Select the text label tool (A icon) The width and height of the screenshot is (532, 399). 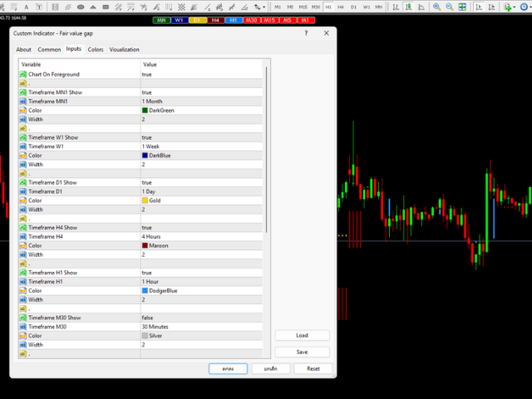click(x=27, y=7)
